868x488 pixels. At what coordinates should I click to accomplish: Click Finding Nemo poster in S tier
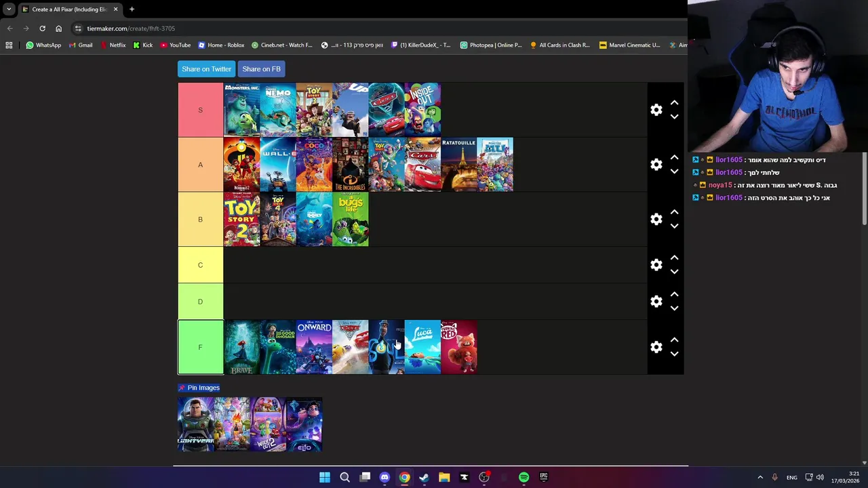[x=278, y=110]
